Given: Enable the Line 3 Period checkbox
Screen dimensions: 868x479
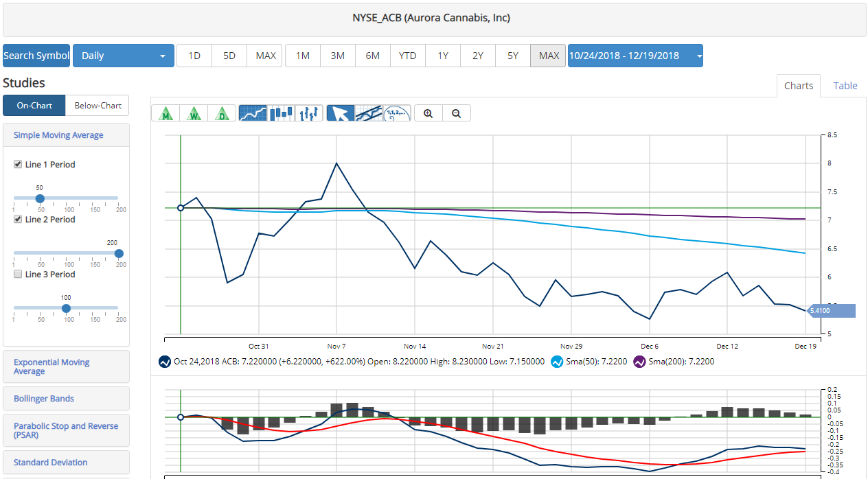Looking at the screenshot, I should point(18,274).
